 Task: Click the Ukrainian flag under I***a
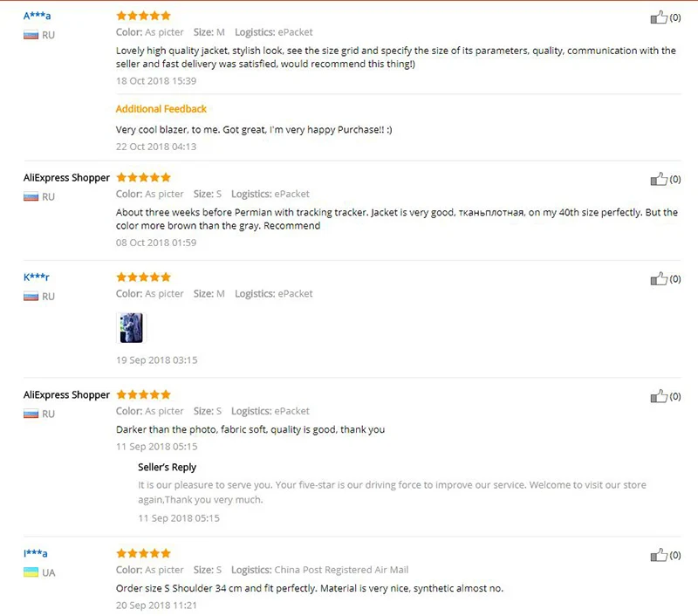[x=31, y=572]
